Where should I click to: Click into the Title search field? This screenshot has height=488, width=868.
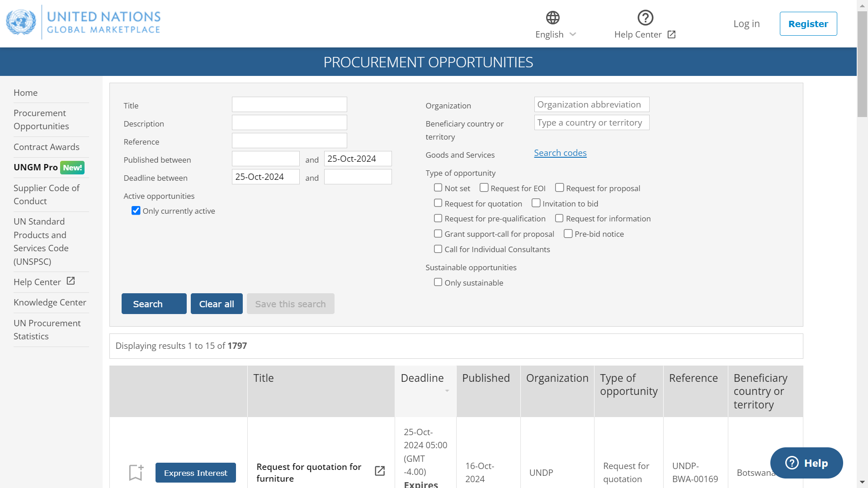(289, 104)
